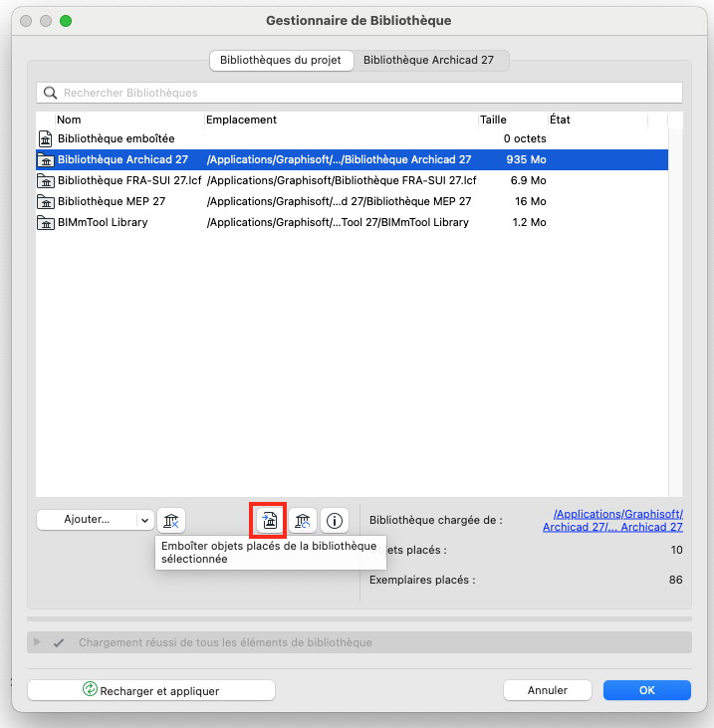
Task: Click the checkmark icon in status bar
Action: (x=59, y=643)
